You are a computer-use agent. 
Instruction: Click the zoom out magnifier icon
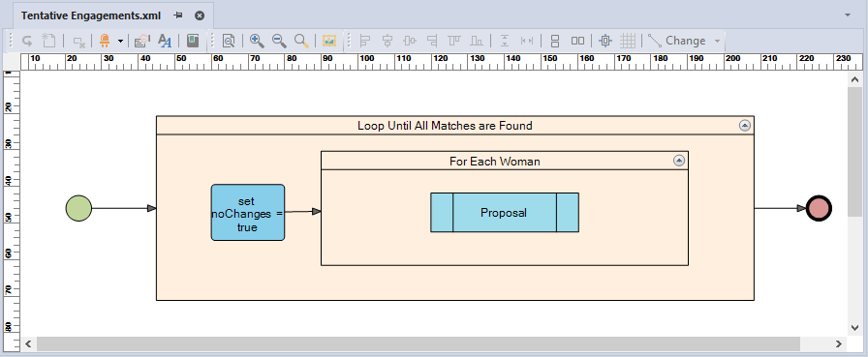coord(279,41)
